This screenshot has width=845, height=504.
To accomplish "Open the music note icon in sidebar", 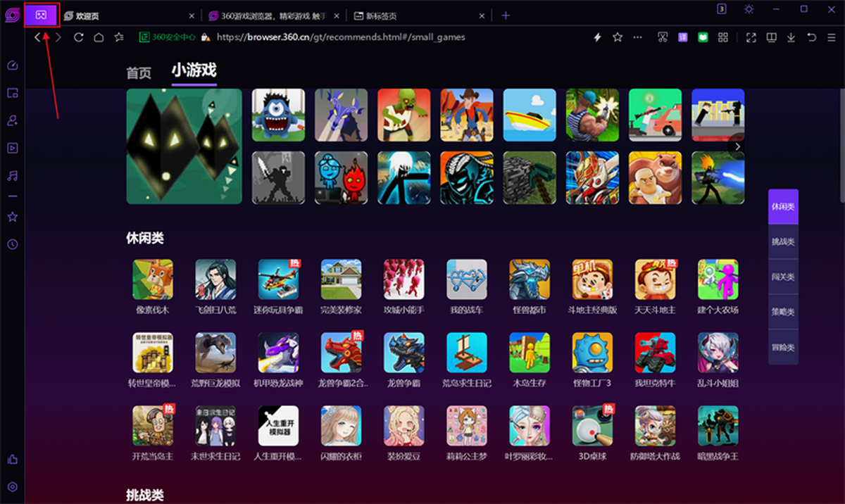I will 12,175.
